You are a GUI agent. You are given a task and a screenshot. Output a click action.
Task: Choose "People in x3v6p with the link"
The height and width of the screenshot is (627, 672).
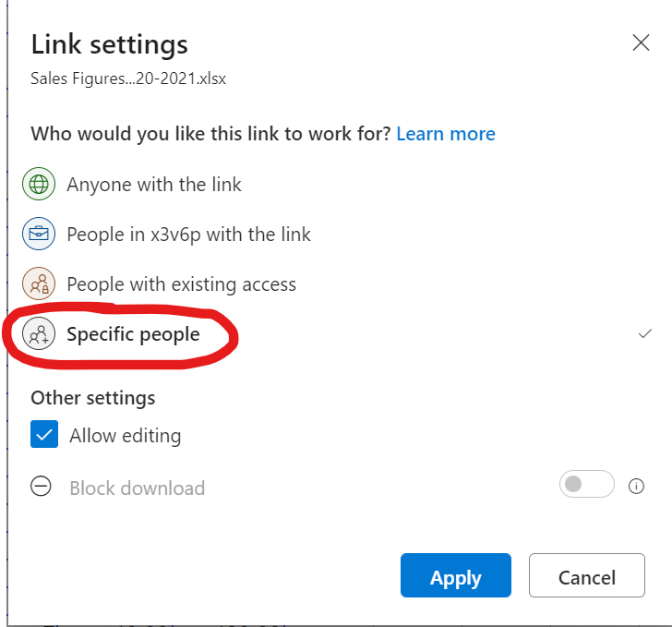tap(188, 235)
